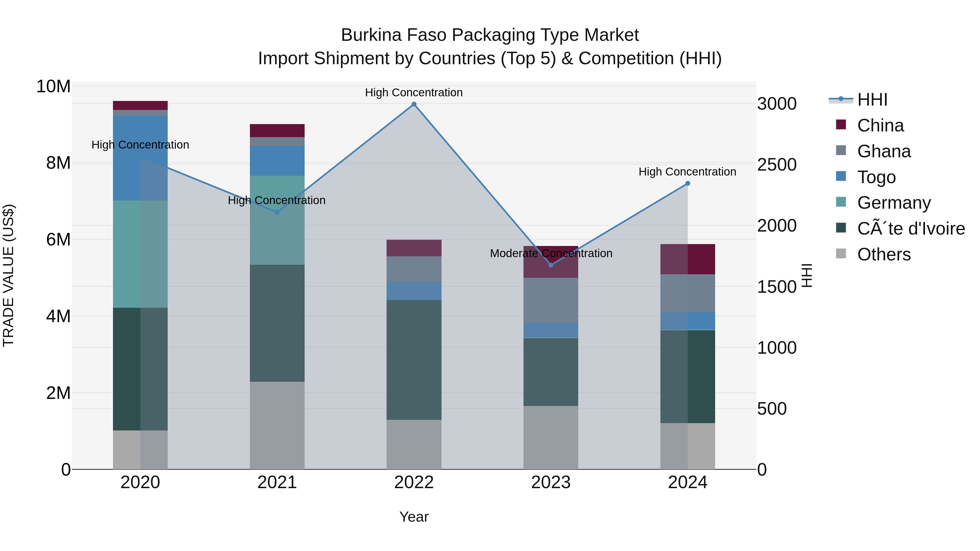Click the Others gray legend swatch
Viewport: 980px width, 551px height.
pyautogui.click(x=841, y=253)
